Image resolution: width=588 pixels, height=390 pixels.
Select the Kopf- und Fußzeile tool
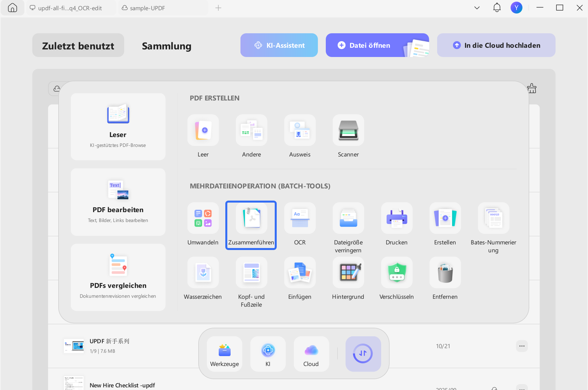pos(251,272)
